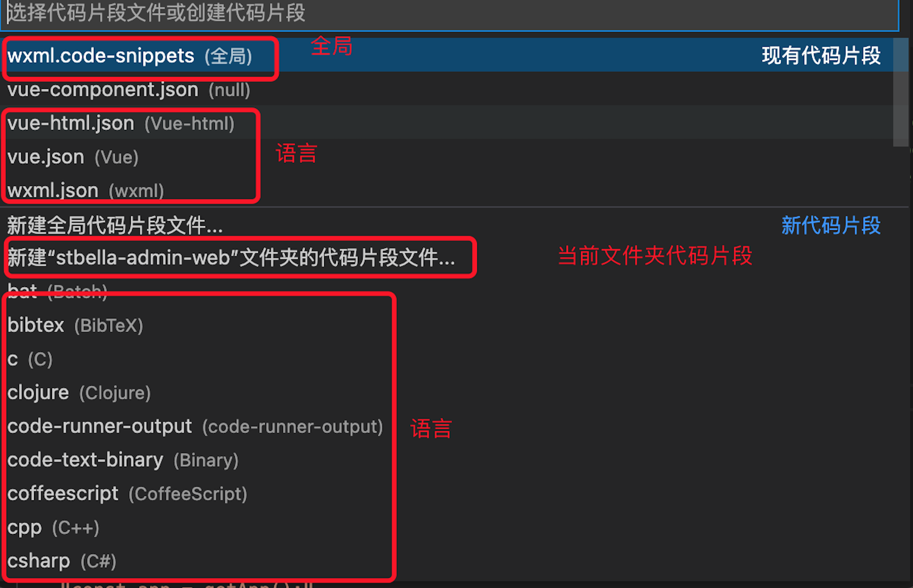Screen dimensions: 913x588
Task: Pick the bat (Batch) language
Action: pyautogui.click(x=447, y=291)
